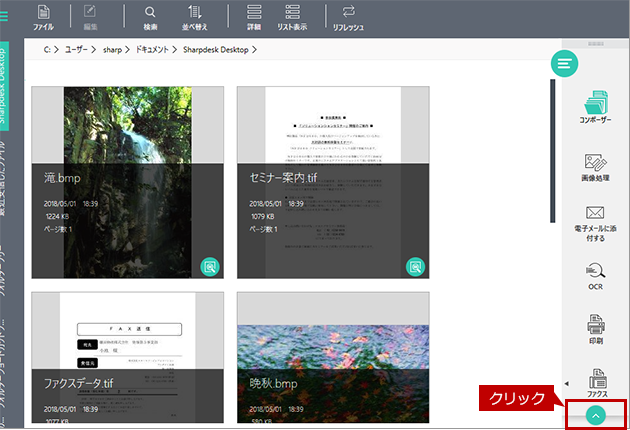Click the 2018/05/01 18:39 date on ファクスデータ.tif

[x=71, y=409]
